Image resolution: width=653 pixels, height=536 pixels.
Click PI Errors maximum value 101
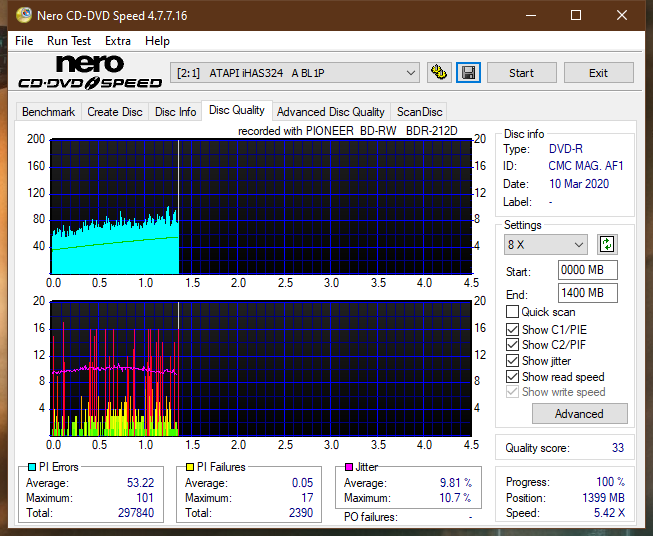tap(145, 498)
